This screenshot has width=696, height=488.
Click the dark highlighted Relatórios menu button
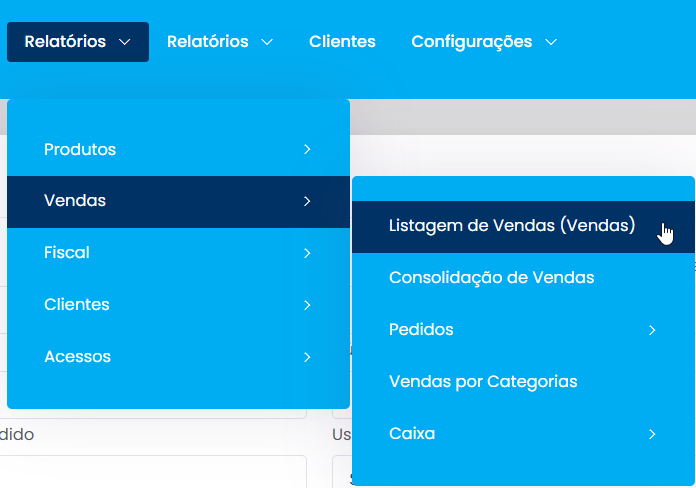click(78, 42)
